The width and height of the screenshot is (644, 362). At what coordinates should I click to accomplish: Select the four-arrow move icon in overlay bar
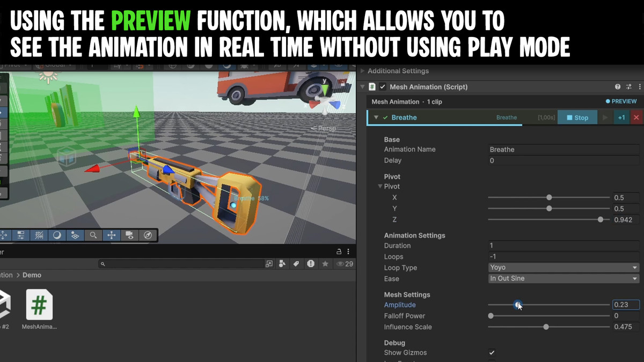point(111,235)
